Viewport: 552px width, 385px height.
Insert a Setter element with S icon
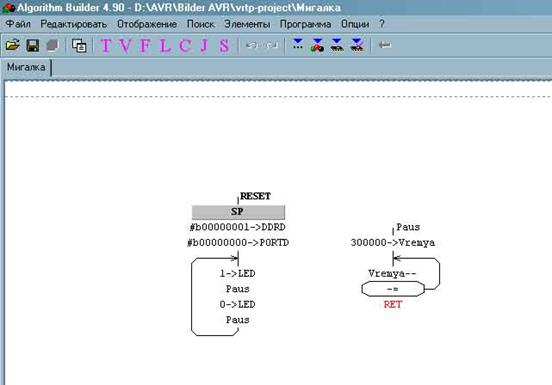(x=224, y=45)
